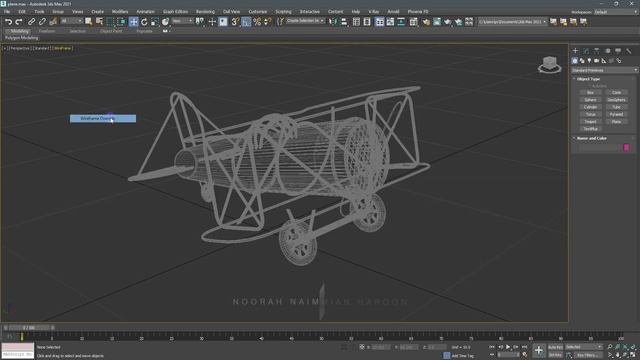Open the Workspaces Default dropdown
Image resolution: width=640 pixels, height=360 pixels.
(615, 12)
